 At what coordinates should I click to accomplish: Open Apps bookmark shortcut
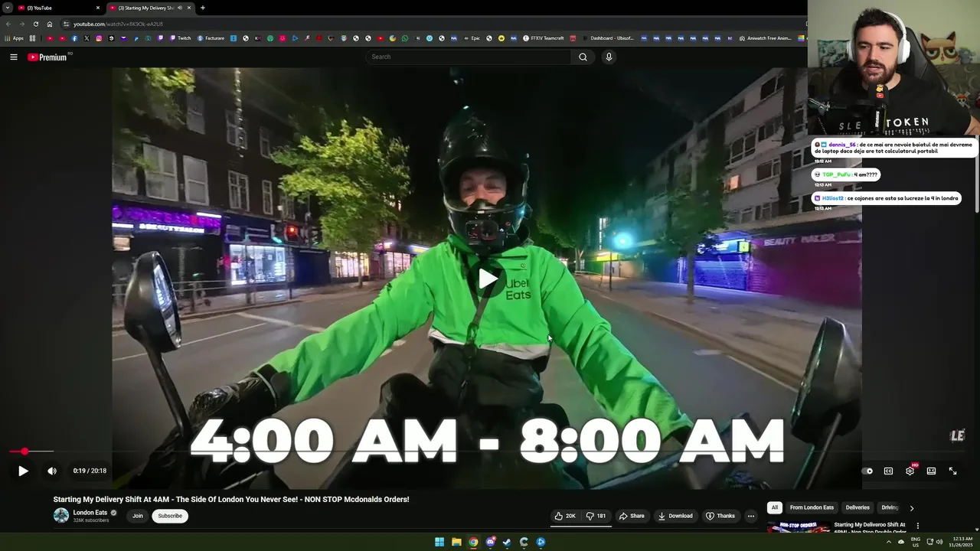[x=14, y=38]
